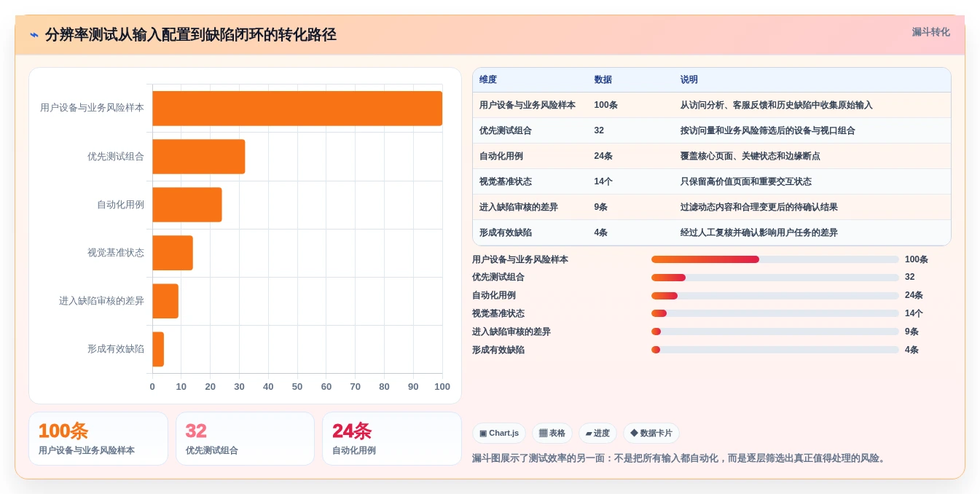
Task: Click the 100条 stat card
Action: tap(98, 439)
